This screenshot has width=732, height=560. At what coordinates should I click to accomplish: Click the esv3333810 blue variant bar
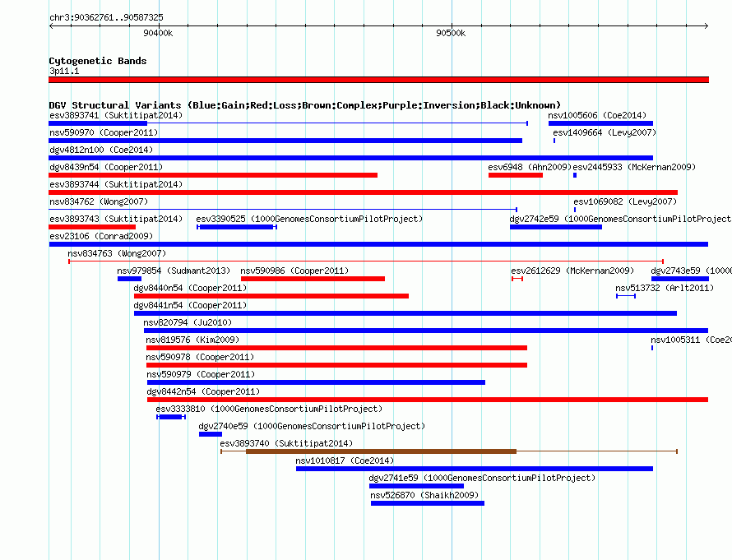coord(171,417)
